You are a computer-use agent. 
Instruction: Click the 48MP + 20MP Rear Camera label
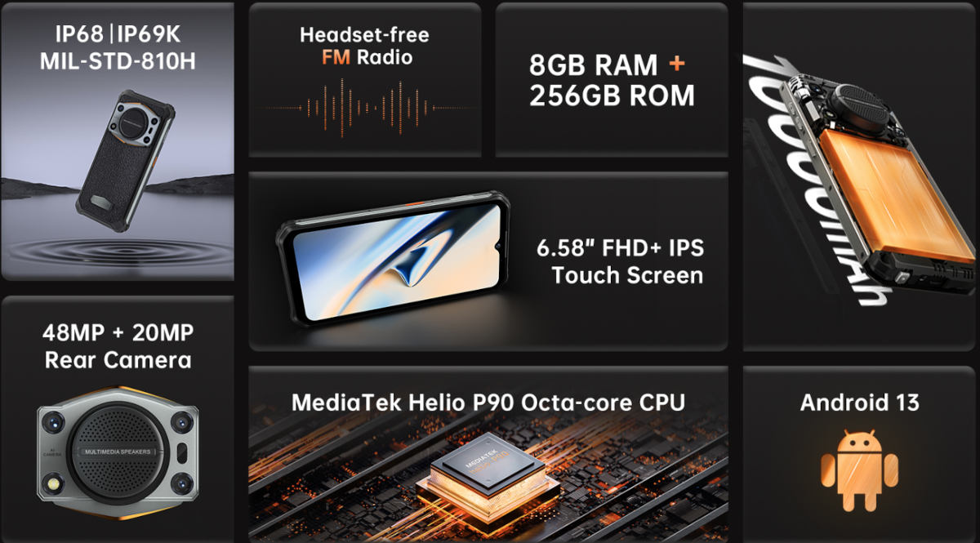[118, 346]
